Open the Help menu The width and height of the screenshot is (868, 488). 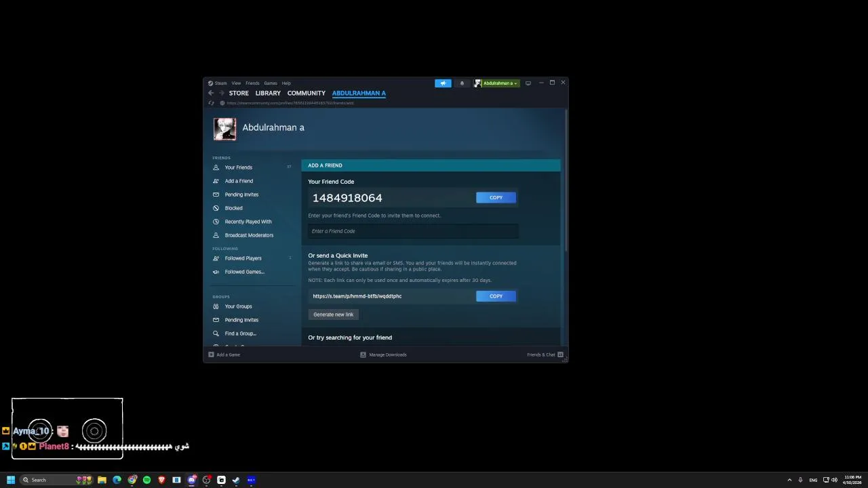286,83
